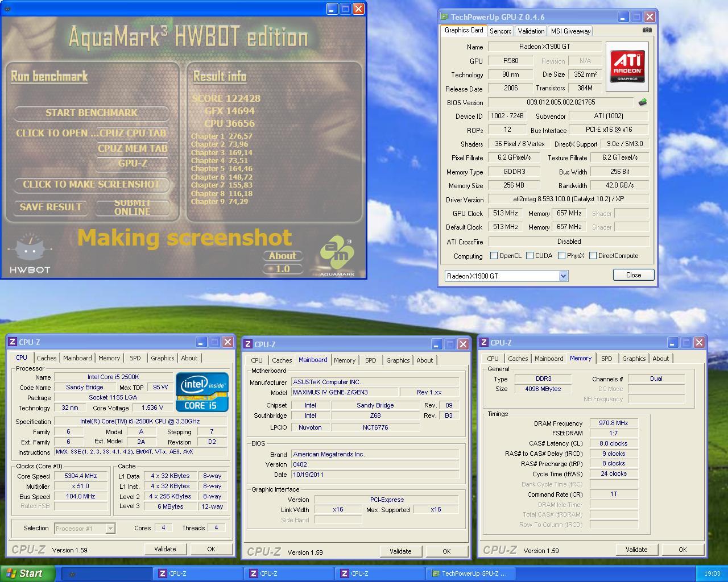
Task: Open the Sensors tab in GPU-Z
Action: tap(500, 31)
